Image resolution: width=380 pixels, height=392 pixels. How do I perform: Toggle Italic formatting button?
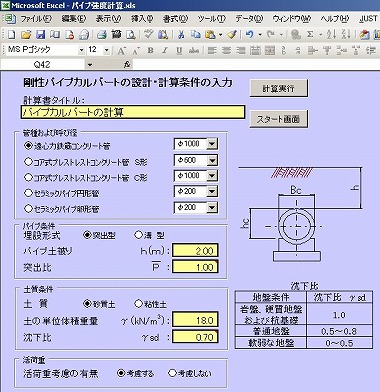coord(165,50)
